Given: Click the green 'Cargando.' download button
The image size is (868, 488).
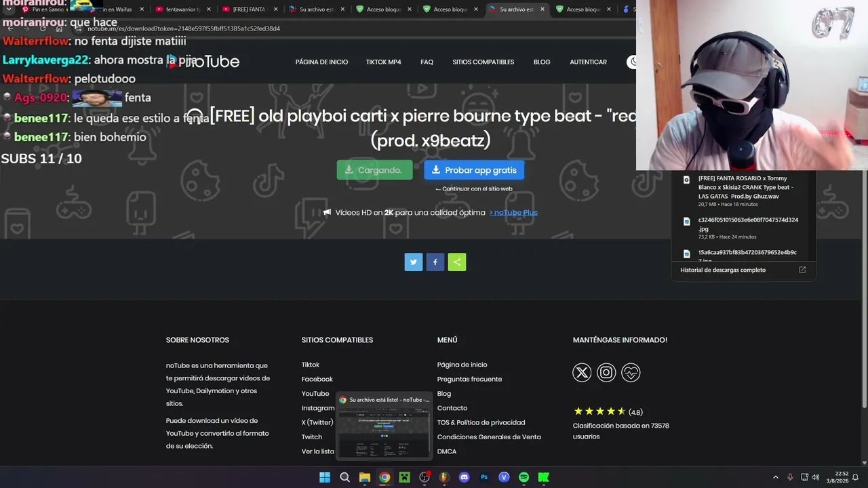Looking at the screenshot, I should (374, 170).
